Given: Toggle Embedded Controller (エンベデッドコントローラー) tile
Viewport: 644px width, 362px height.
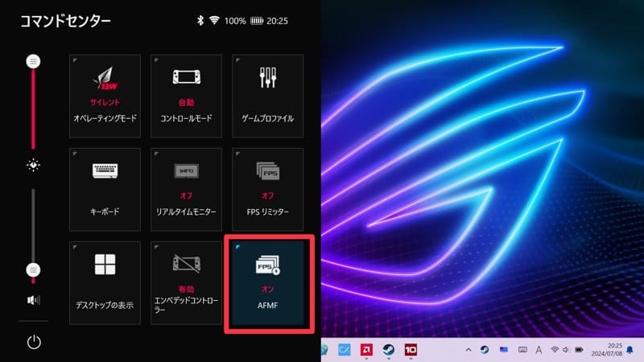Looking at the screenshot, I should pyautogui.click(x=186, y=282).
